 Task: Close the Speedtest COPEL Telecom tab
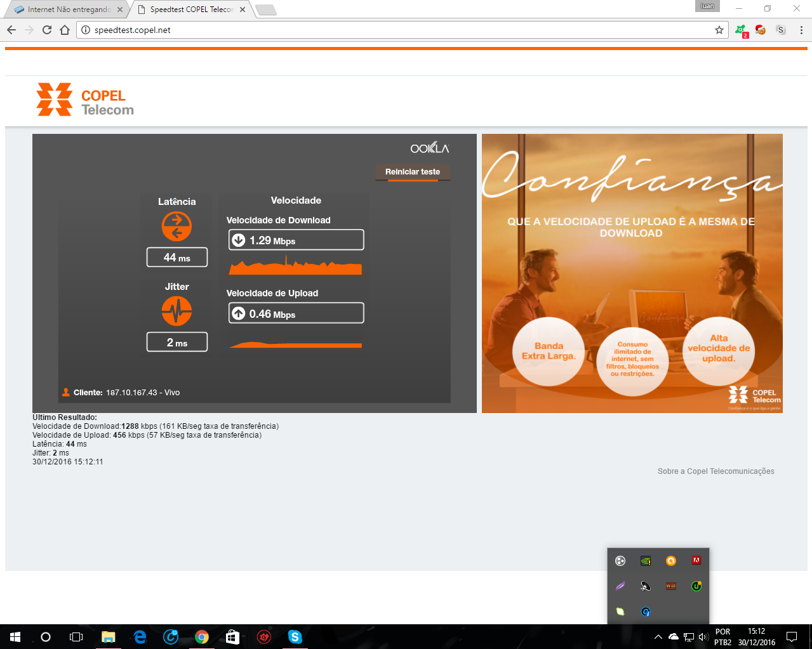pyautogui.click(x=243, y=10)
